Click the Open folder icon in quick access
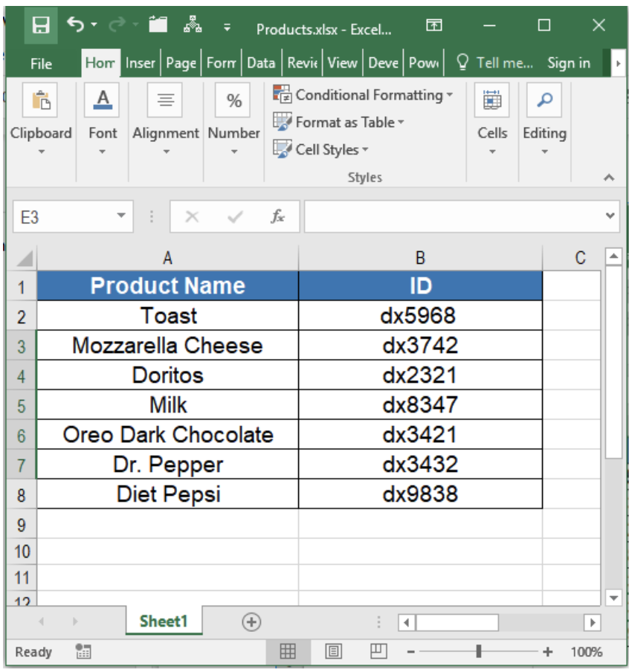 pyautogui.click(x=158, y=24)
